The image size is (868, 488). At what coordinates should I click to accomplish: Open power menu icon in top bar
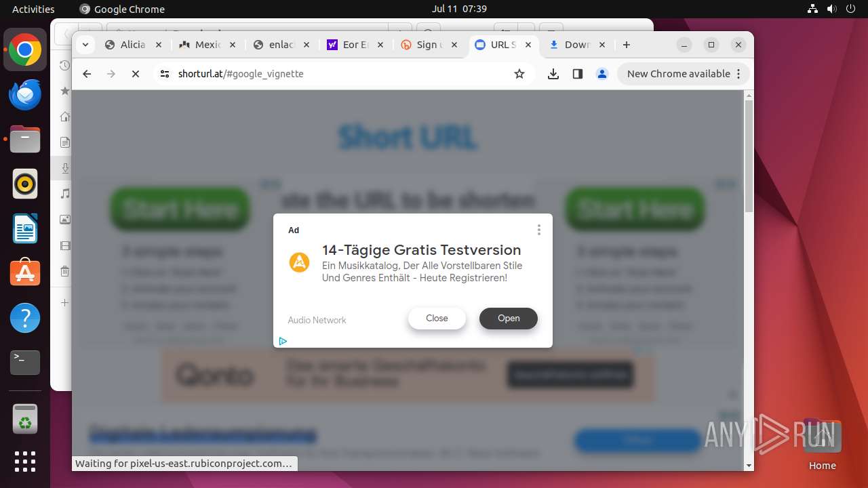pos(850,9)
